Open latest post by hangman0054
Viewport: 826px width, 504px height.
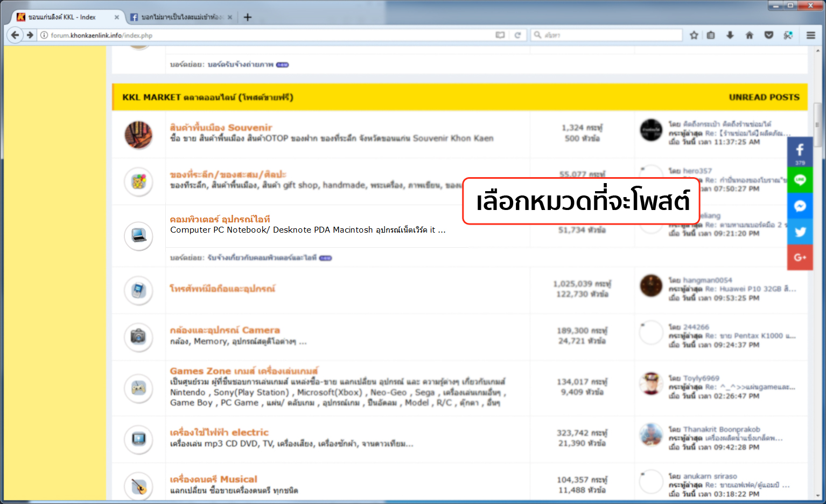point(751,289)
